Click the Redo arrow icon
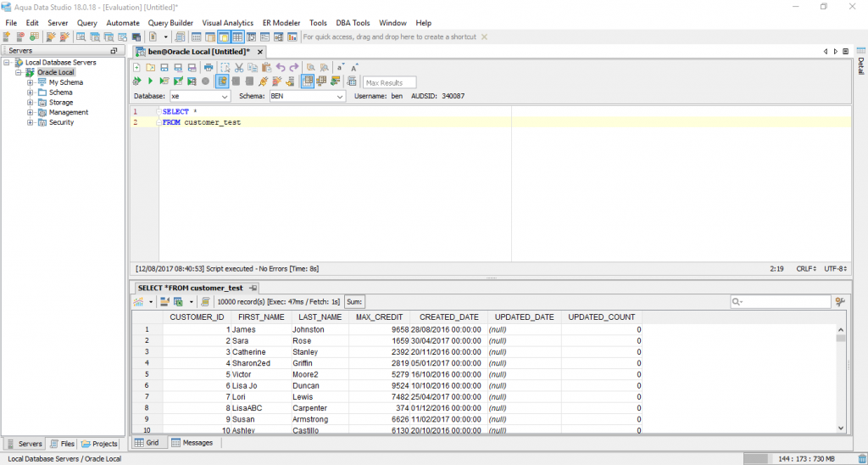Viewport: 868px width, 465px height. pyautogui.click(x=294, y=68)
